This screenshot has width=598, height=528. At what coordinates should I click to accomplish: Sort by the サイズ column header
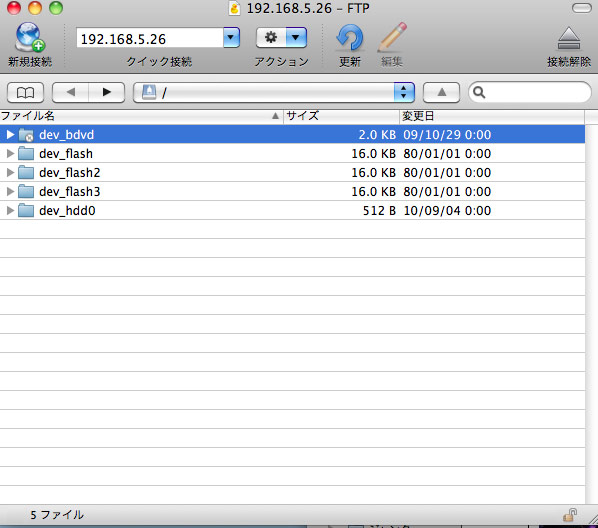click(x=341, y=116)
